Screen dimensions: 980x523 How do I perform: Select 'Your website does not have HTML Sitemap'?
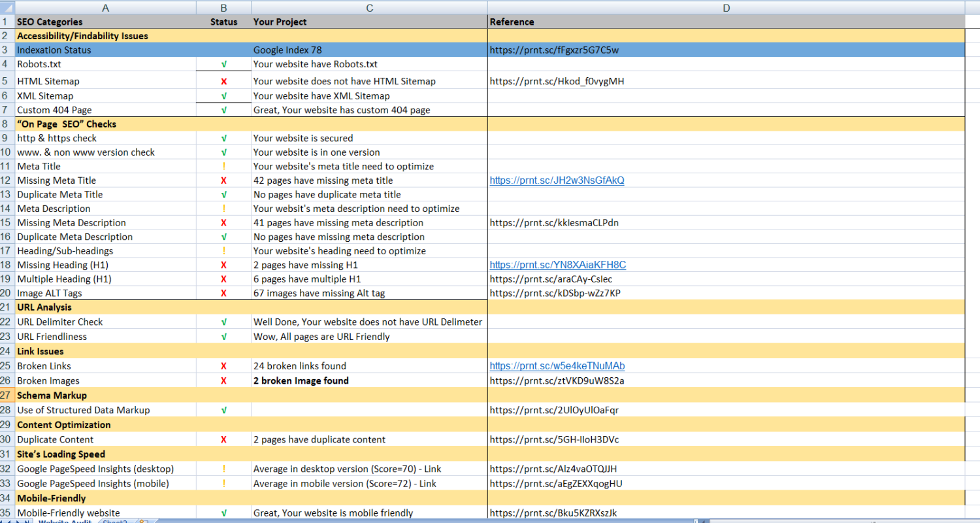click(x=369, y=81)
